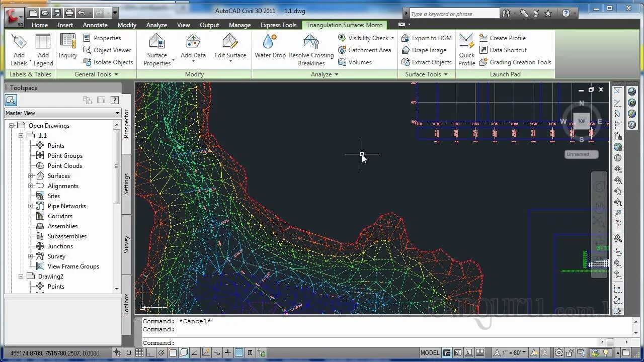This screenshot has height=362, width=644.
Task: Click the Add Labels tool
Action: click(x=19, y=50)
